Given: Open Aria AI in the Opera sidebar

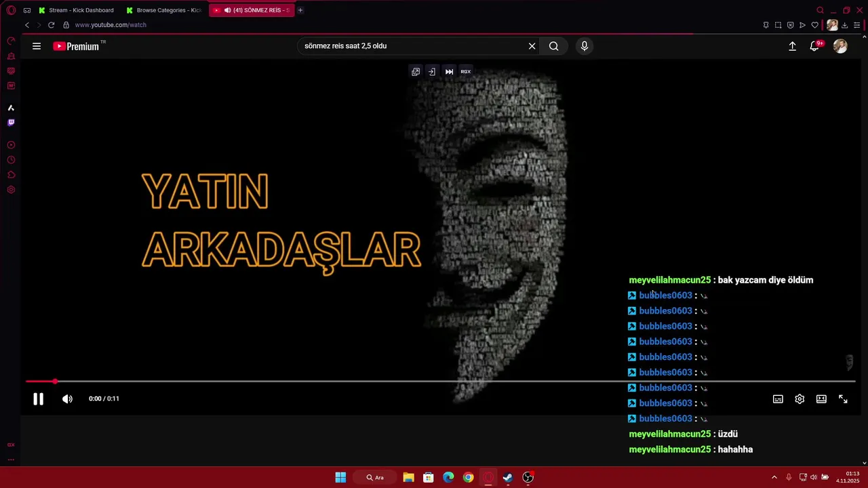Looking at the screenshot, I should click(x=11, y=108).
